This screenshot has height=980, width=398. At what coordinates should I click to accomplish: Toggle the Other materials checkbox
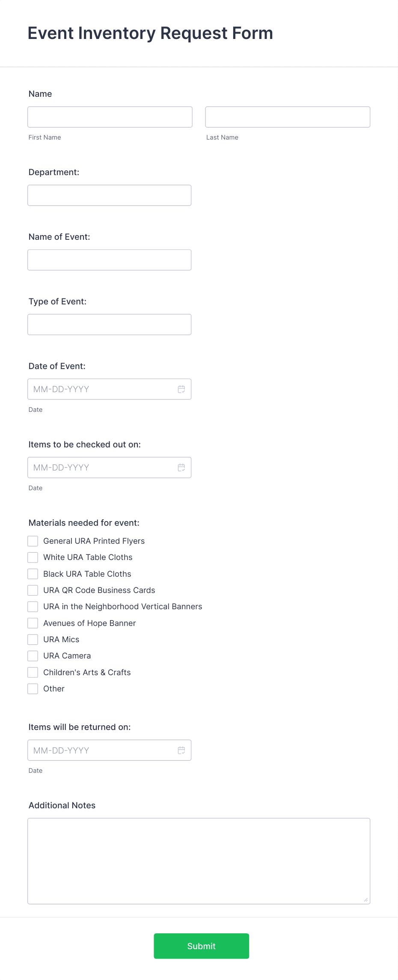[33, 688]
